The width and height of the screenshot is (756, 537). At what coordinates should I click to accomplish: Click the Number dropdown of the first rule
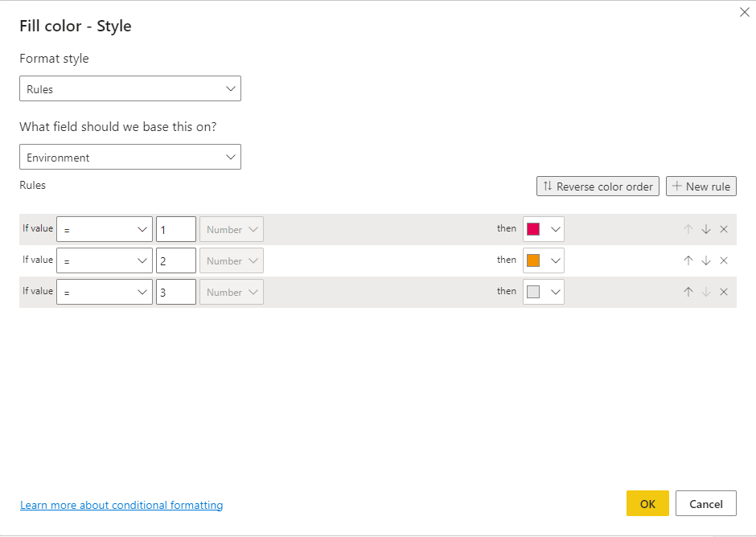pos(231,228)
